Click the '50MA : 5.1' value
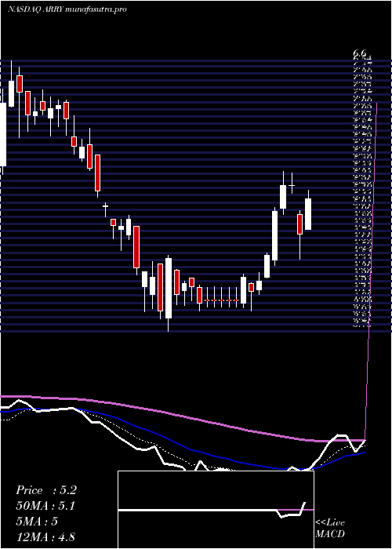This screenshot has height=549, width=392. (45, 506)
